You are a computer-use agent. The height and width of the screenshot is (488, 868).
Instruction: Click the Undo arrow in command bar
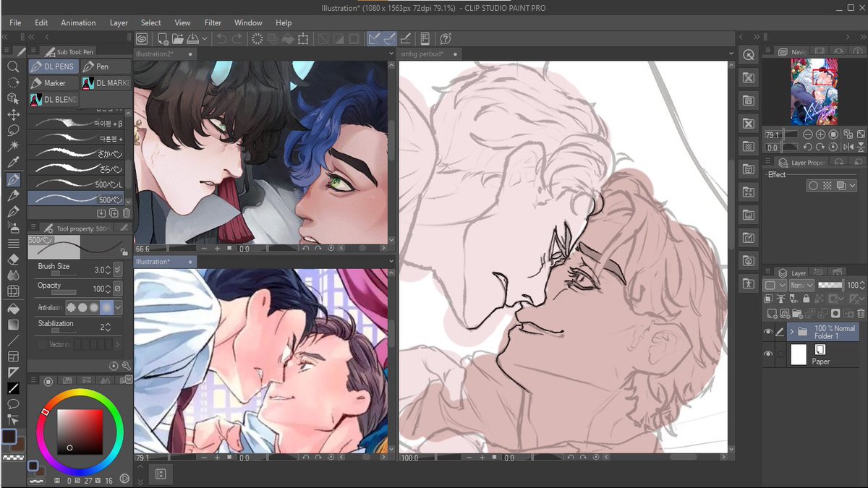click(x=221, y=39)
